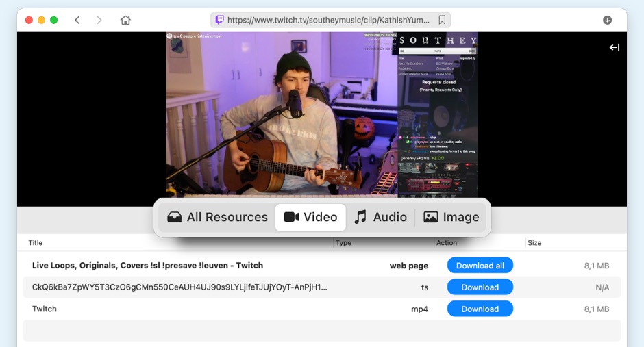Viewport: 644px width, 347px height.
Task: Sort by the Size column header
Action: (534, 243)
